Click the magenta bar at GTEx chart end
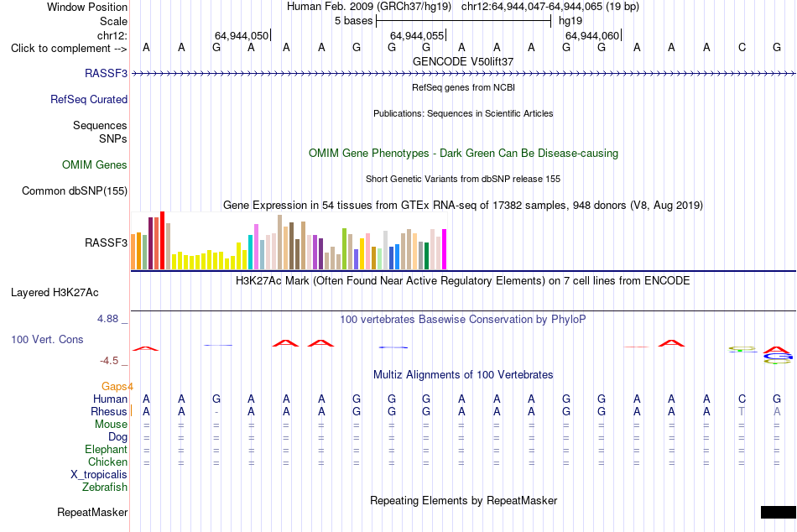Screen dimensions: 797x532 click(x=445, y=249)
